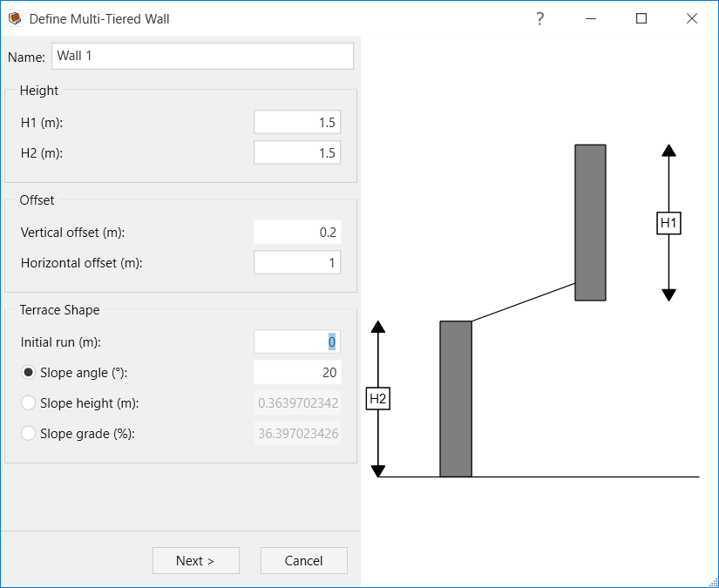Click the Initial run (m): label
Screen dimensions: 719x588
[60, 342]
